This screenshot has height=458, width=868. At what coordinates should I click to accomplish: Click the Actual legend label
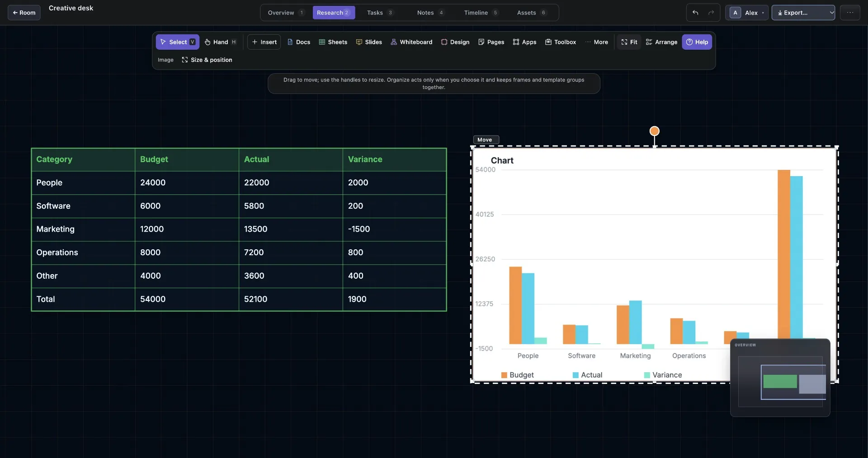[591, 375]
